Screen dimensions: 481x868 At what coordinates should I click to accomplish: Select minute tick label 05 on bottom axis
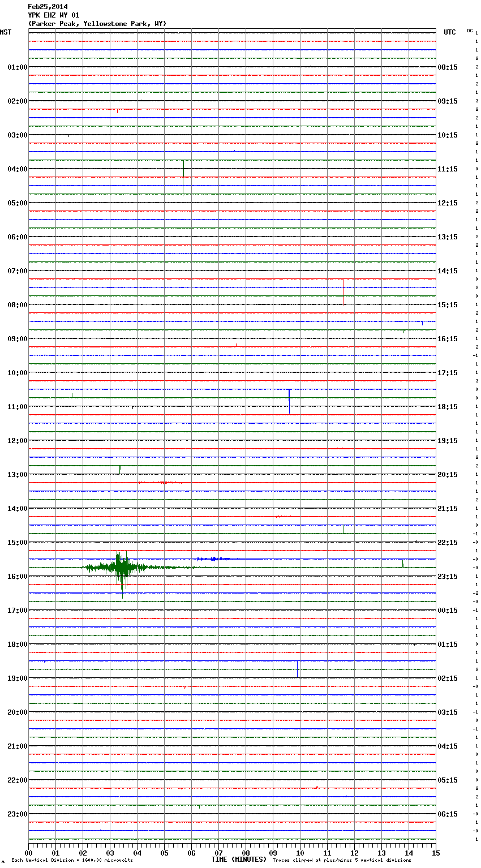164,853
